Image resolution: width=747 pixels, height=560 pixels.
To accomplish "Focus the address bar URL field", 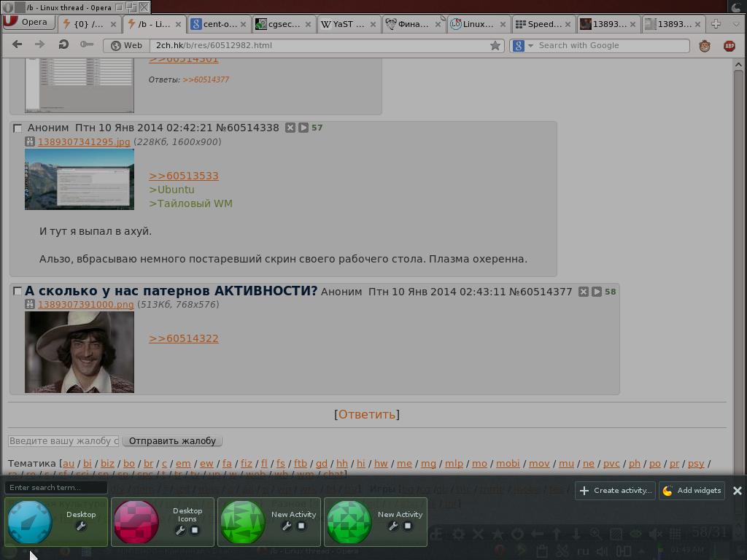I will [x=320, y=45].
